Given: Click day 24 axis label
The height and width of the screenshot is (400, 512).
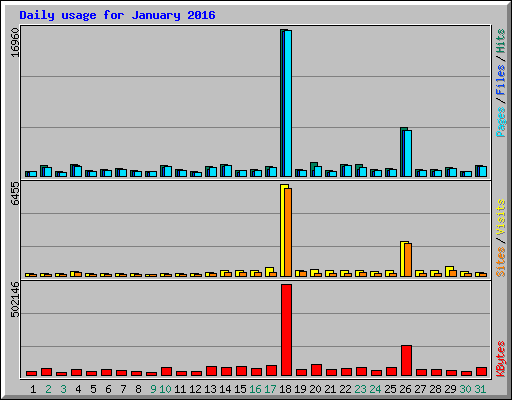Looking at the screenshot, I should [375, 389].
